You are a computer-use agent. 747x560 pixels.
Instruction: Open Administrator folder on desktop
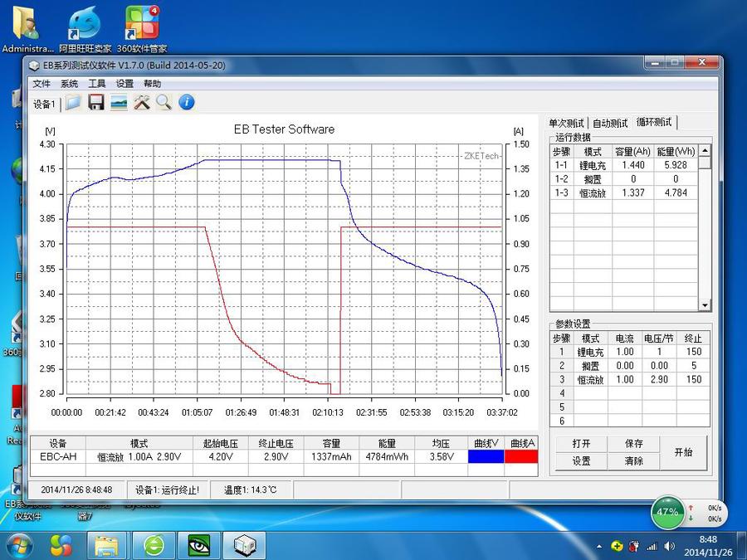(27, 29)
